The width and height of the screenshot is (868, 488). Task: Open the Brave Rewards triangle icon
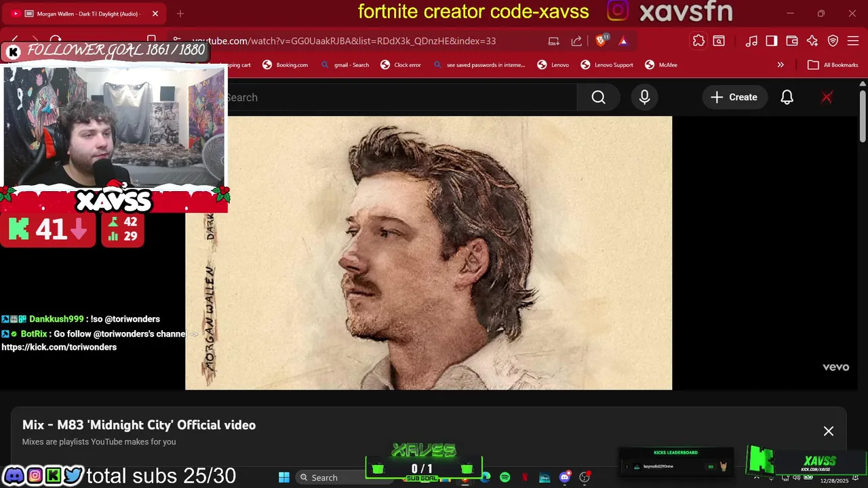click(623, 41)
